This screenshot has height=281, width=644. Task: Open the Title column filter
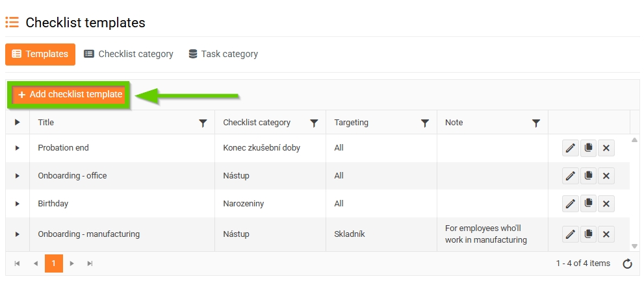203,123
